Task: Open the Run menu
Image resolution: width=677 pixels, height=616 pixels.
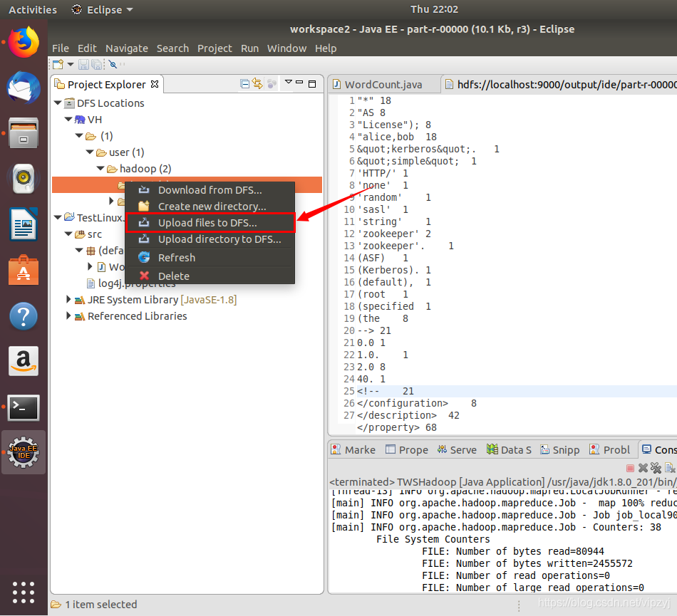Action: (x=249, y=48)
